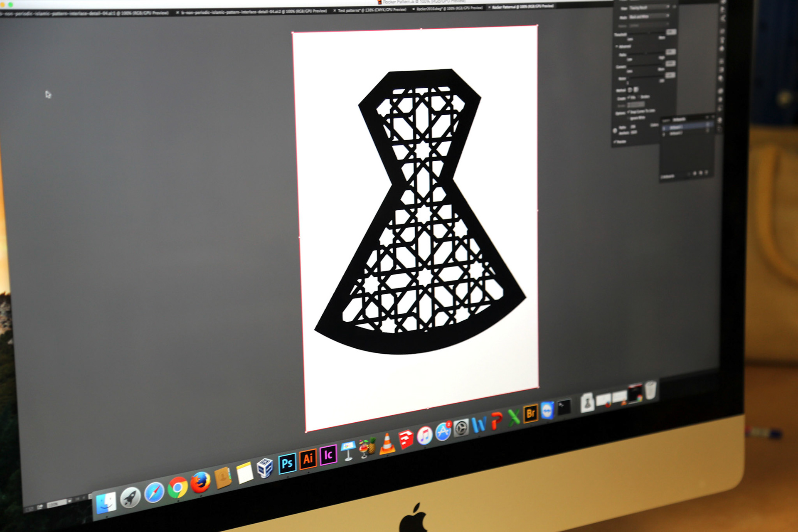Open Photoshop from the dock

[x=287, y=463]
